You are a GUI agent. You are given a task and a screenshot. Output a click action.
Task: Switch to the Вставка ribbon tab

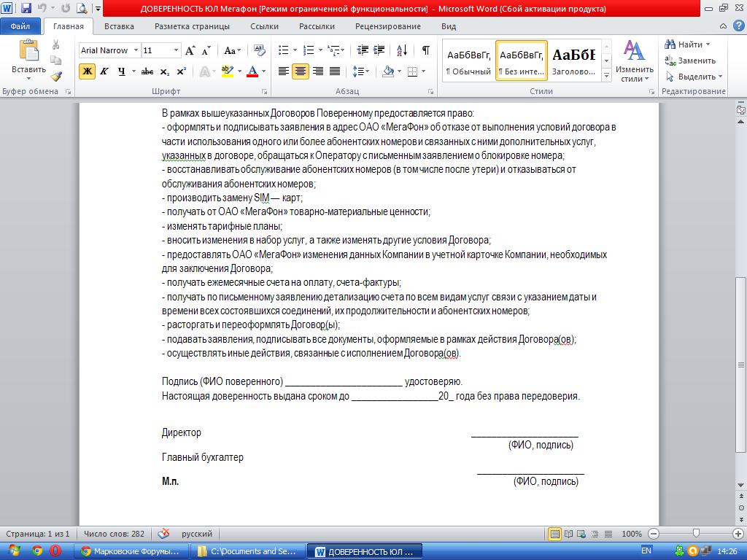coord(119,26)
